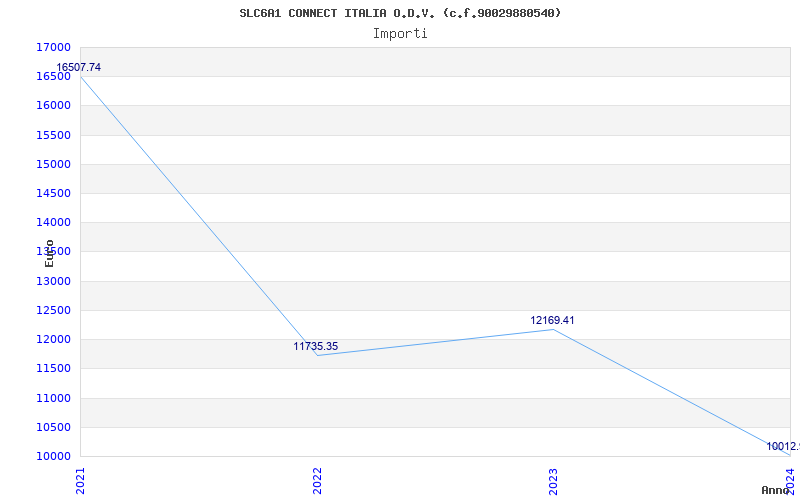Click the 2023 x-axis label

click(554, 481)
